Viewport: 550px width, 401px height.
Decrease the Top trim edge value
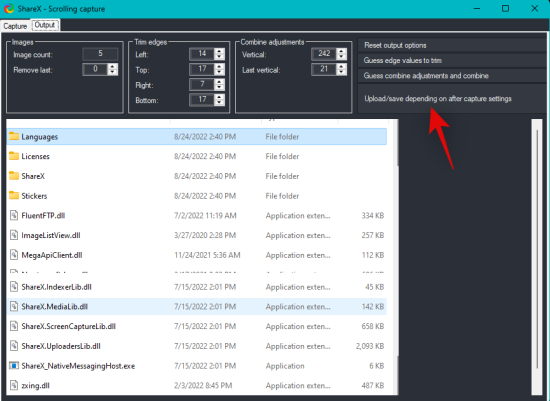coord(219,72)
